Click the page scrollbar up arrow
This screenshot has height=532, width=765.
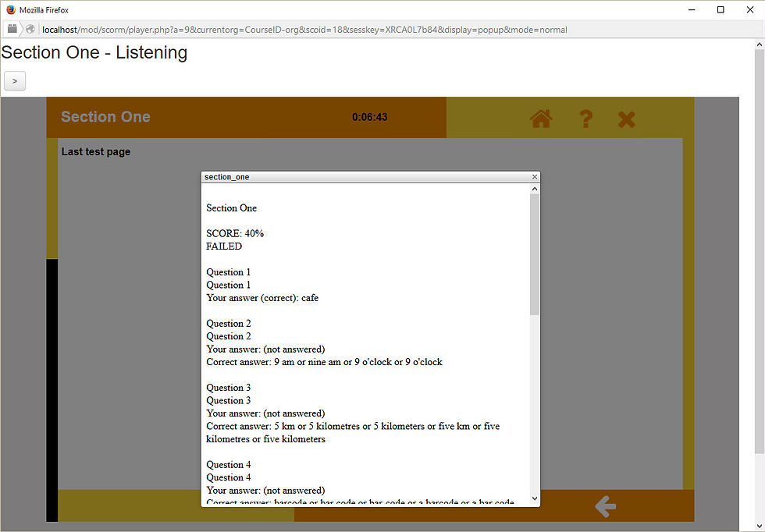pyautogui.click(x=759, y=44)
